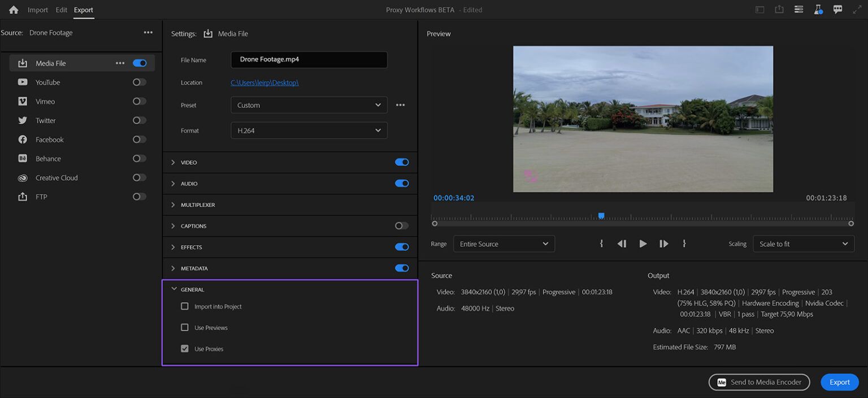Enable the Facebook publishing toggle
The image size is (868, 398).
138,139
